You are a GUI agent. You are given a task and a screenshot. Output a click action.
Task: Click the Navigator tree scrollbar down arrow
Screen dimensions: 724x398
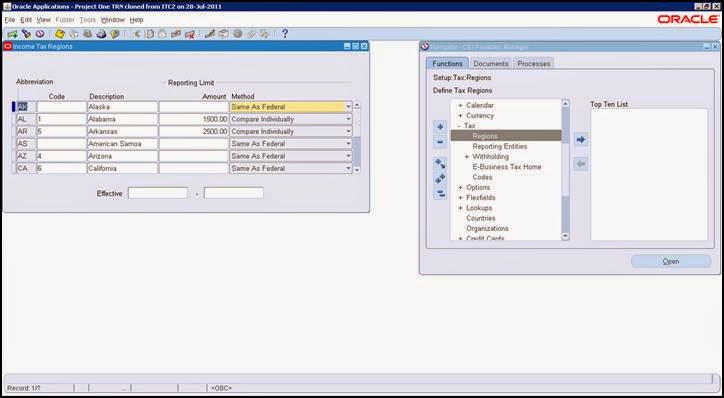[x=566, y=236]
